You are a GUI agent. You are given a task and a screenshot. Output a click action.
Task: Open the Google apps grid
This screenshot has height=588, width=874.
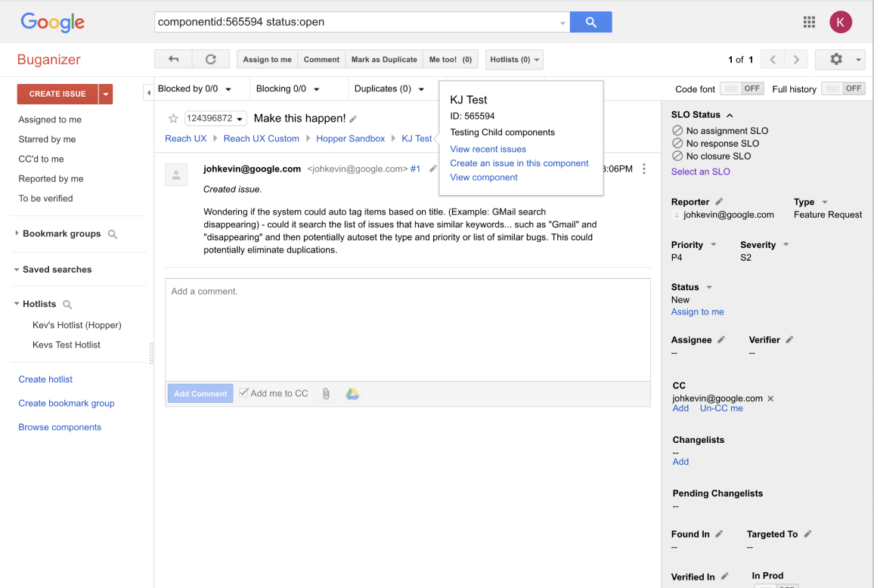[809, 22]
